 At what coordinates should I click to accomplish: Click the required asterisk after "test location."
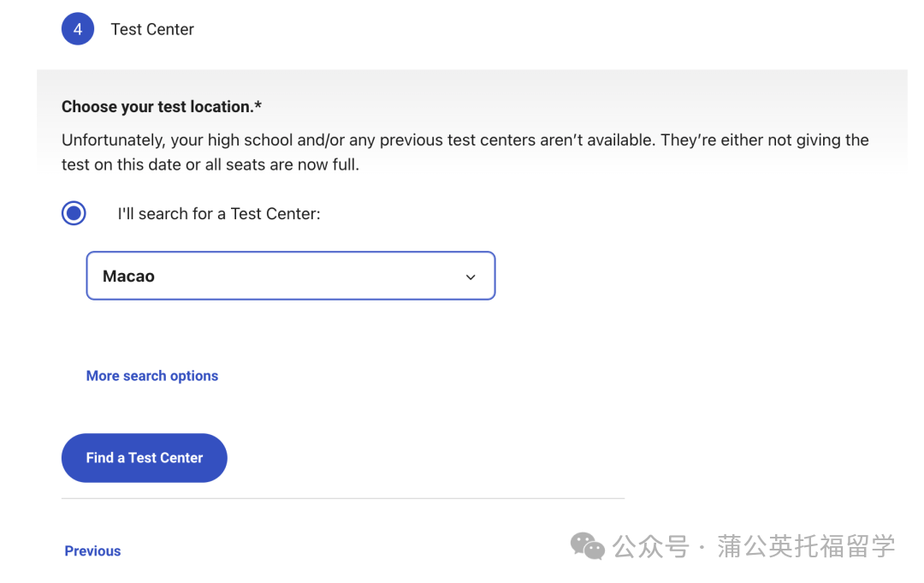(258, 106)
